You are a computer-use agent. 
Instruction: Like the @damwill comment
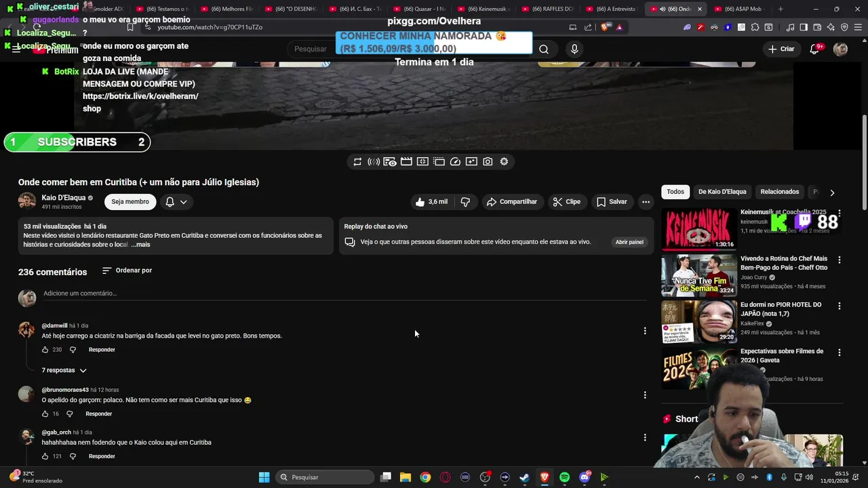click(45, 350)
